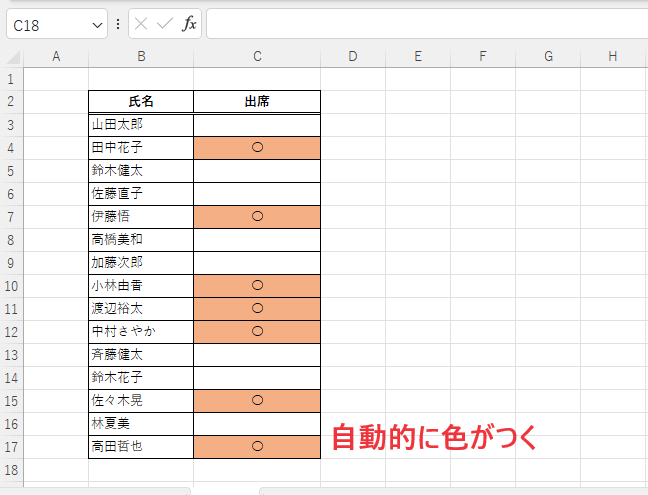Select row 2 header
Image resolution: width=648 pixels, height=495 pixels.
pyautogui.click(x=11, y=102)
